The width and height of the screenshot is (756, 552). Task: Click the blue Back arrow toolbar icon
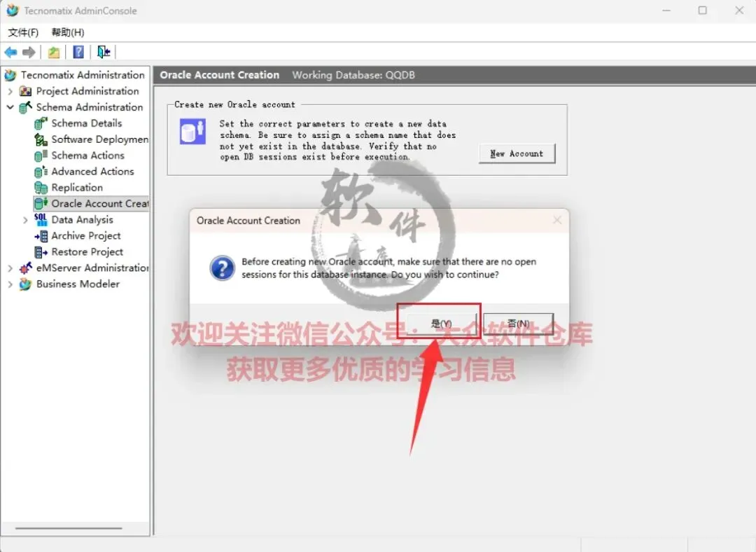(x=10, y=52)
